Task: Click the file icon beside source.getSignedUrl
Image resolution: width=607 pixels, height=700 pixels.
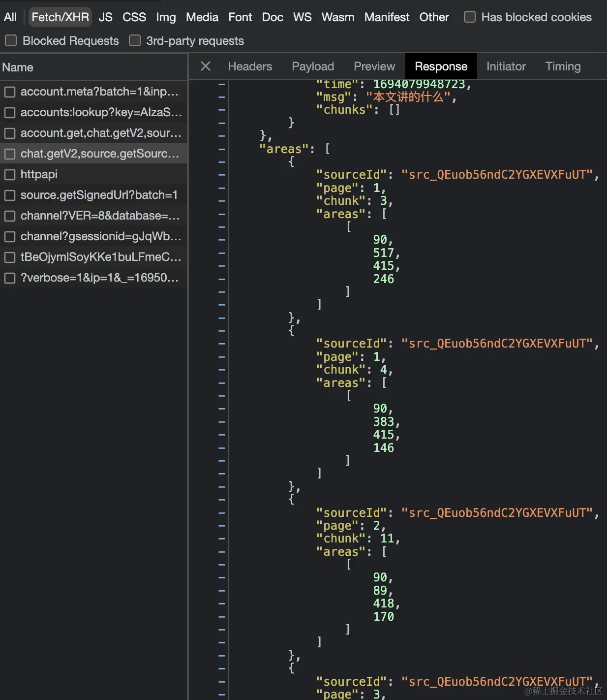Action: tap(10, 195)
